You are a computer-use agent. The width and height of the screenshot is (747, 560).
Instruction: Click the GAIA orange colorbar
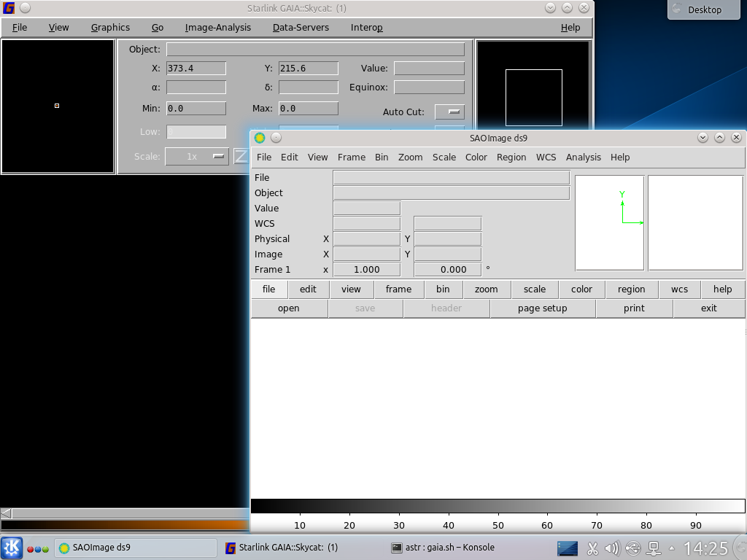coord(125,525)
